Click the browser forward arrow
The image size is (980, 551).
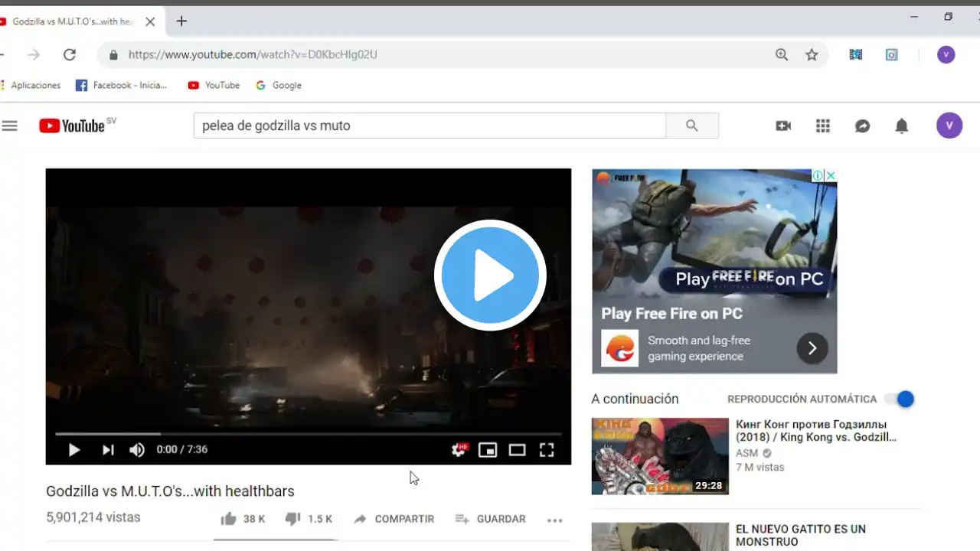tap(34, 54)
